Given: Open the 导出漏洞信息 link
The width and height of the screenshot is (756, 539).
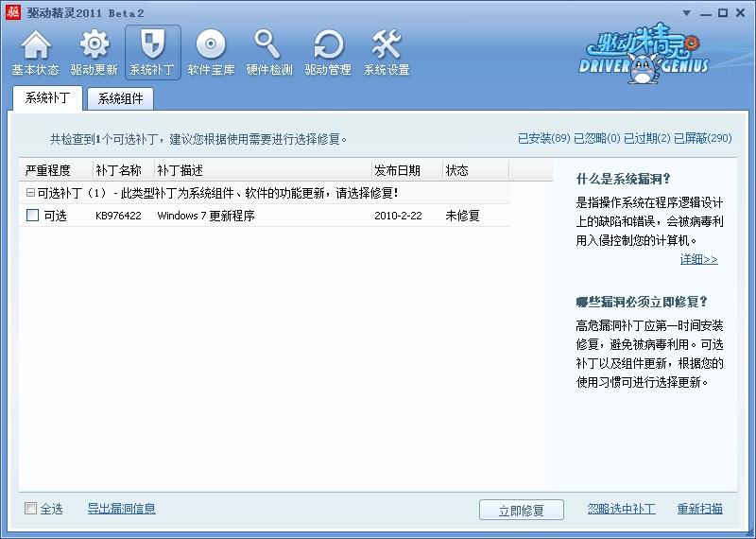Looking at the screenshot, I should point(122,509).
